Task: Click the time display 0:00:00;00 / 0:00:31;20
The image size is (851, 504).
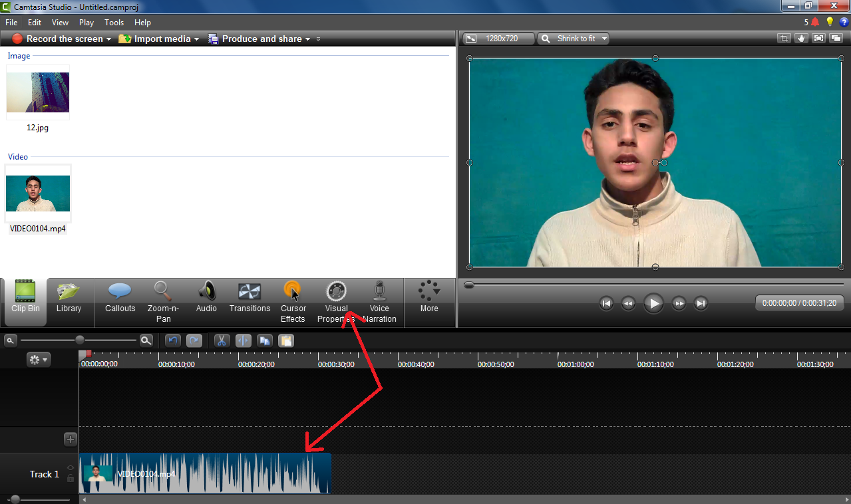Action: click(799, 303)
